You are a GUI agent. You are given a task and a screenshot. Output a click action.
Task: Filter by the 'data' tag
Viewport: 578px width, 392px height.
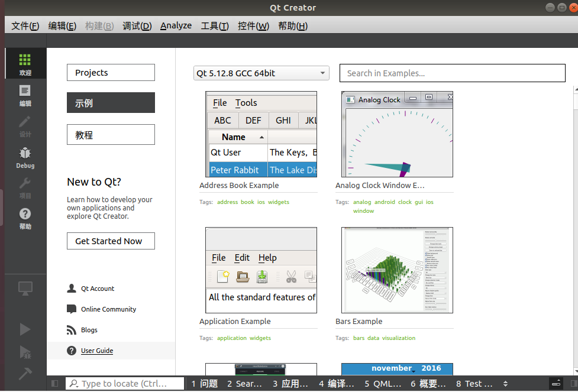[373, 338]
